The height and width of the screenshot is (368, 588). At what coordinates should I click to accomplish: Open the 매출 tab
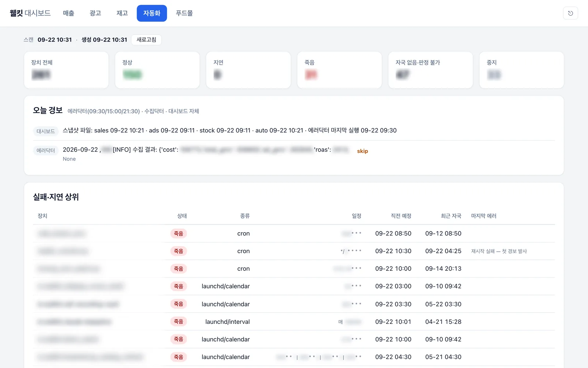[x=68, y=13]
